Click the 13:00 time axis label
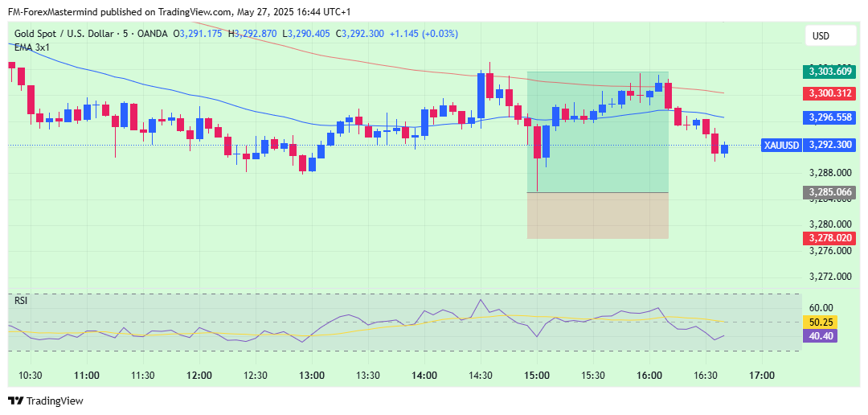Image resolution: width=868 pixels, height=415 pixels. pyautogui.click(x=312, y=375)
